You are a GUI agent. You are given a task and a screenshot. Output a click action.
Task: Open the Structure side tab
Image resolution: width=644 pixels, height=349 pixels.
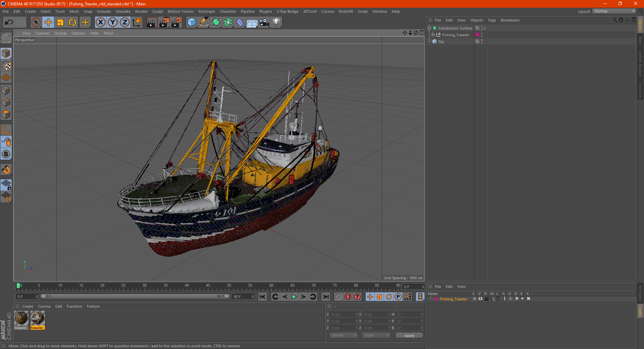(640, 90)
